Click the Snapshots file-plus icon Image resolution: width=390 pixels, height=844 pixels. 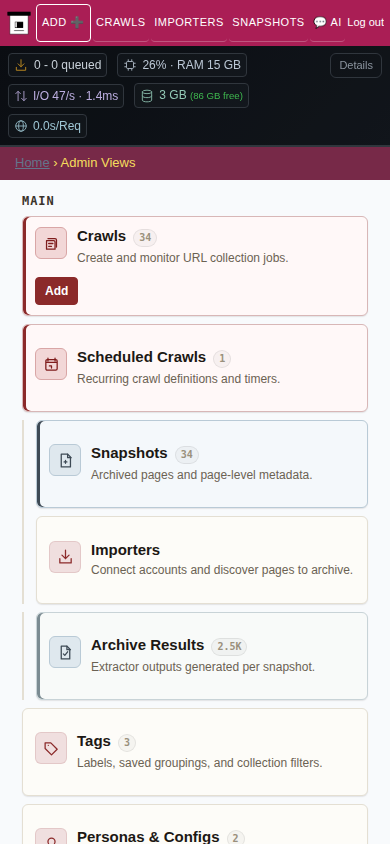(65, 460)
